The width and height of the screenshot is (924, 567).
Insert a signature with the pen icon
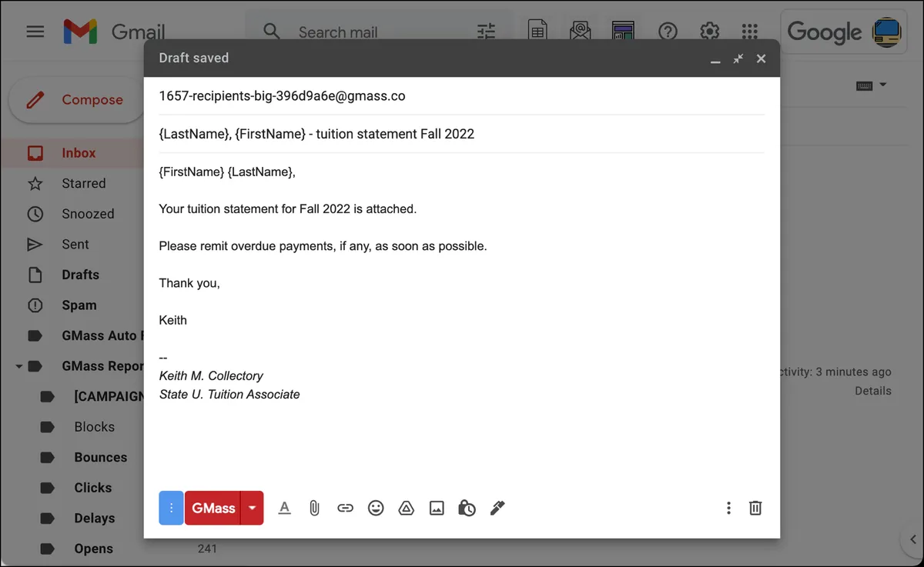(x=497, y=508)
